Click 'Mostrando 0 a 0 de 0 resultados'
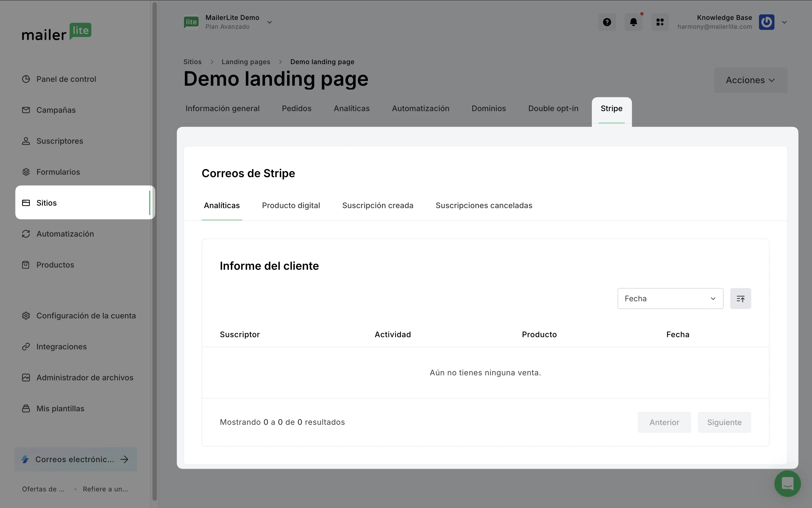This screenshot has width=812, height=508. pos(282,422)
